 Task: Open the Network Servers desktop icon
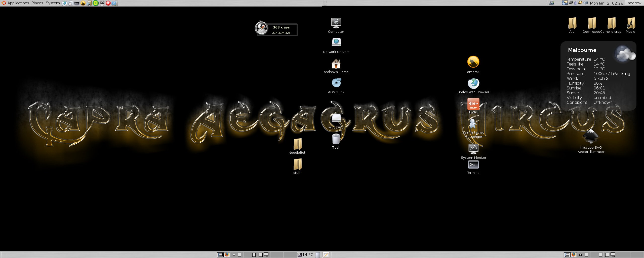(336, 46)
